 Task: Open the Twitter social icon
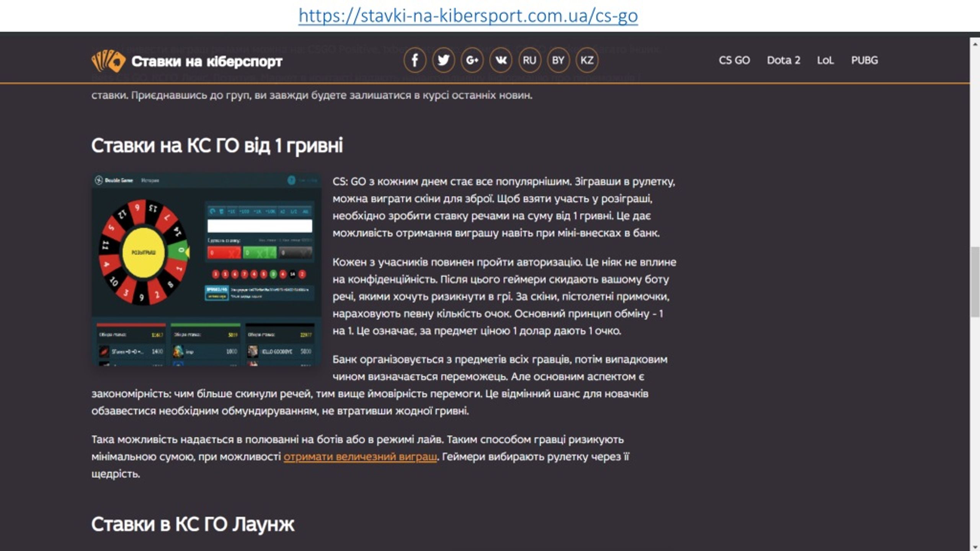click(x=443, y=60)
